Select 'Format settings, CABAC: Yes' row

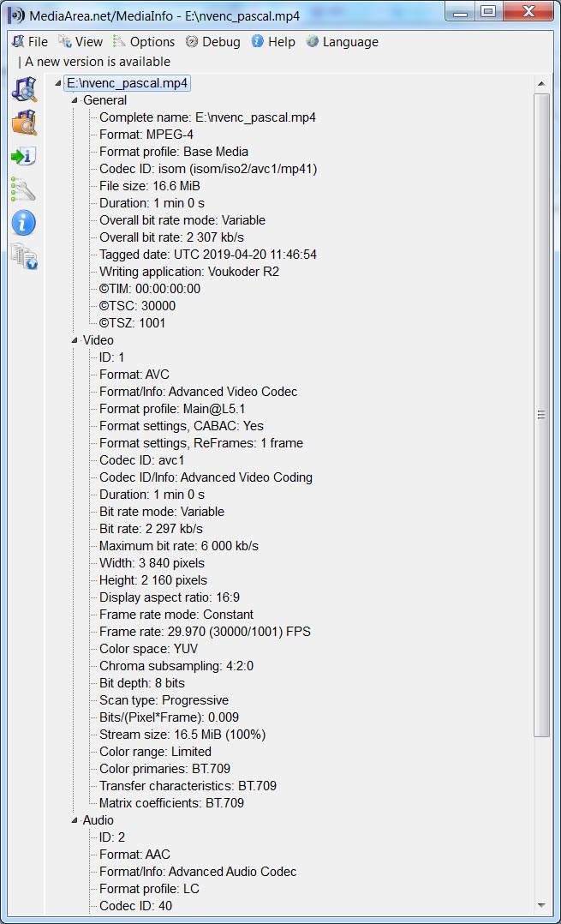tap(182, 425)
